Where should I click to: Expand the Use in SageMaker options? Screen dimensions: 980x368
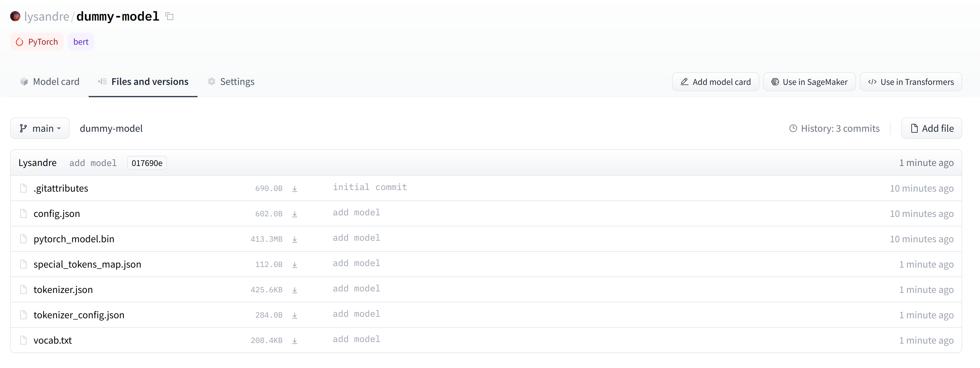pos(809,81)
